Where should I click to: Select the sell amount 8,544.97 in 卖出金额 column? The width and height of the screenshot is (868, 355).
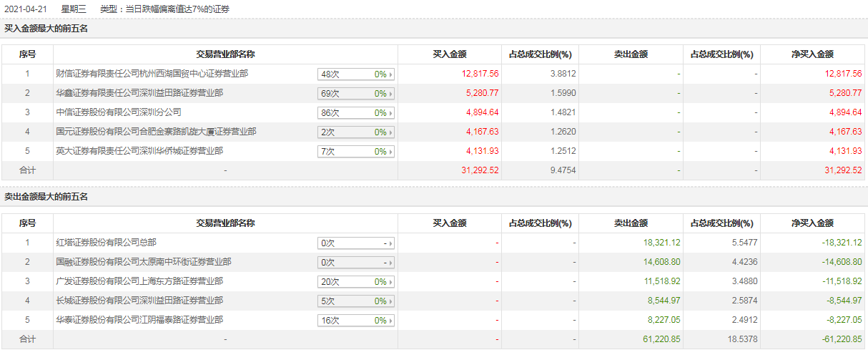pos(664,301)
